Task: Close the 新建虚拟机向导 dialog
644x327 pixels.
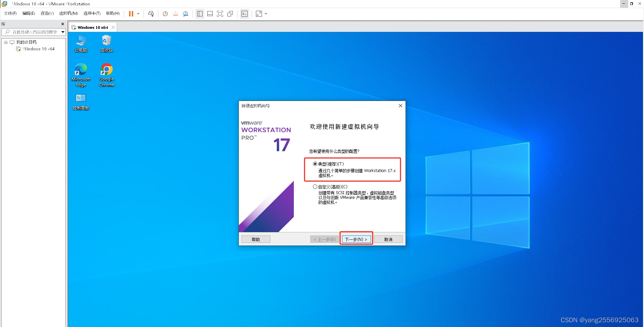Action: (400, 106)
